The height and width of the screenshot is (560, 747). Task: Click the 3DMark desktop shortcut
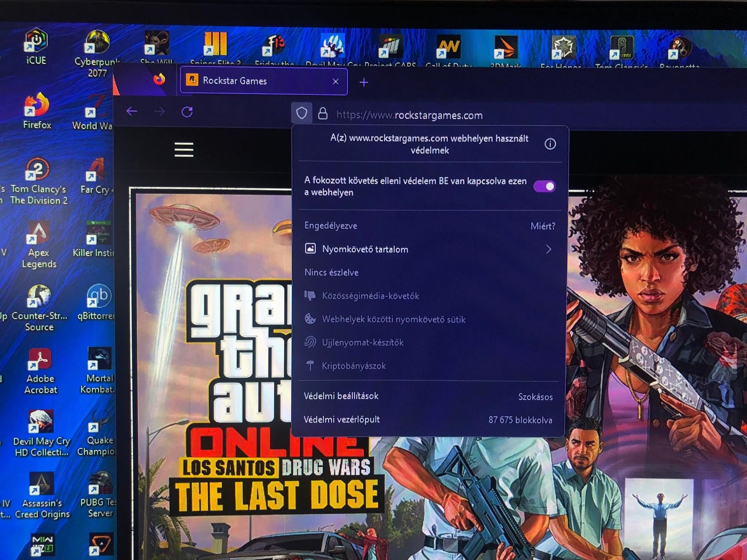coord(505,51)
